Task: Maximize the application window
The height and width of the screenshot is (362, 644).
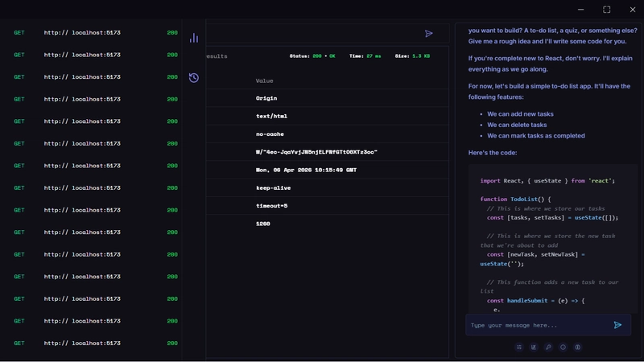Action: [x=607, y=10]
